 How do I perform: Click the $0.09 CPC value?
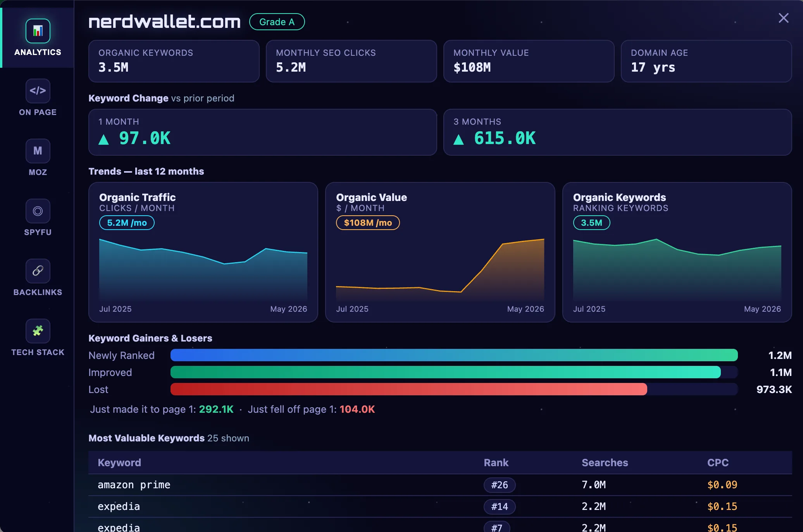point(722,485)
